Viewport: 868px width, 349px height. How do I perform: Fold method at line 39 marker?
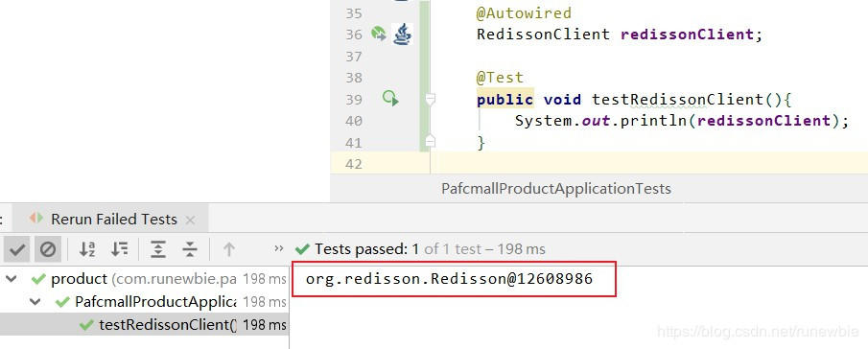point(430,99)
